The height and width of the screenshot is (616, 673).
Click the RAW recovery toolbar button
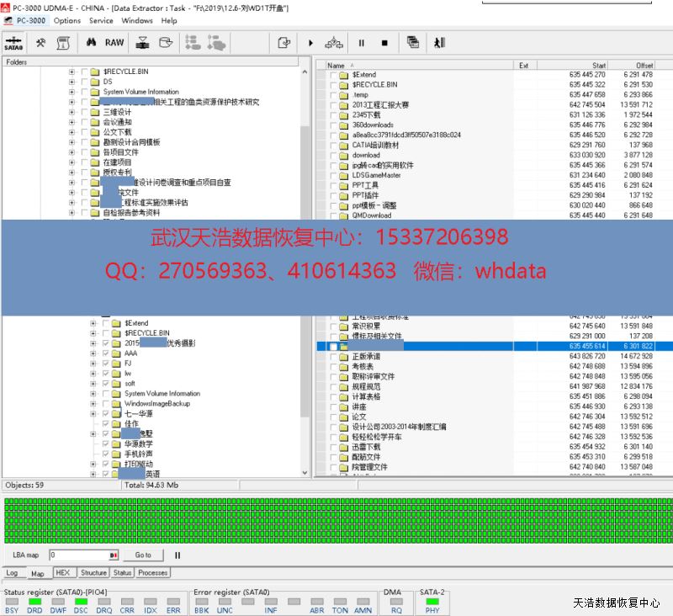114,42
